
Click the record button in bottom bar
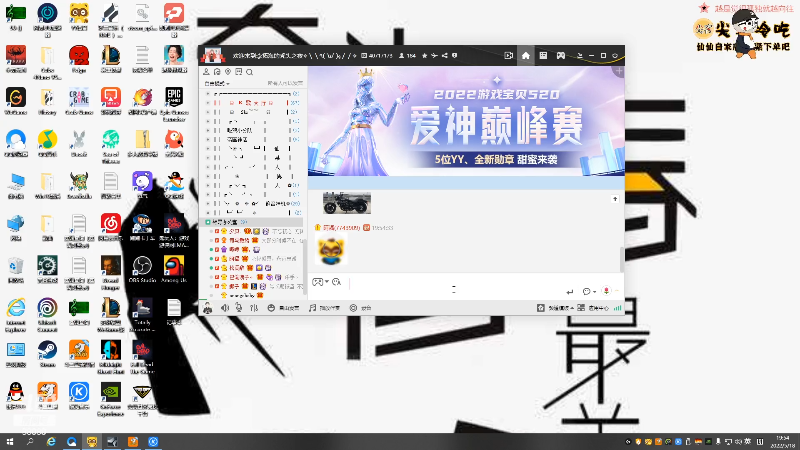click(360, 308)
